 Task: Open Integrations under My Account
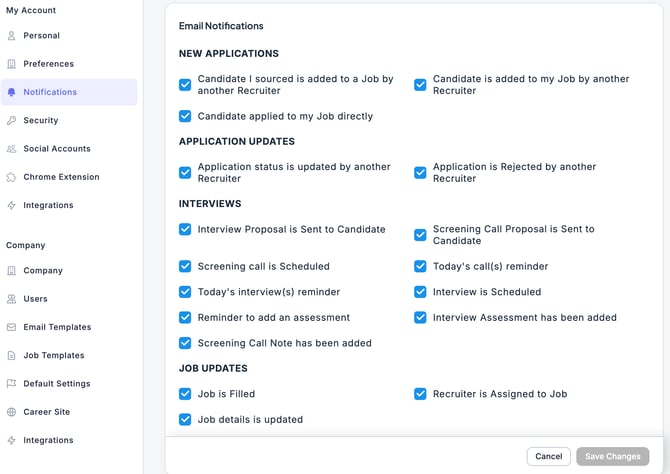[48, 205]
